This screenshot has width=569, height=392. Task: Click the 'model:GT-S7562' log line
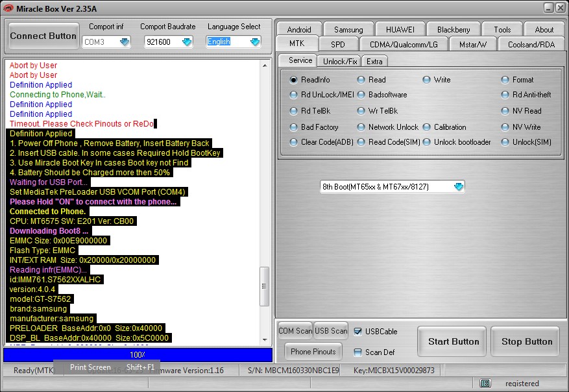(x=40, y=299)
